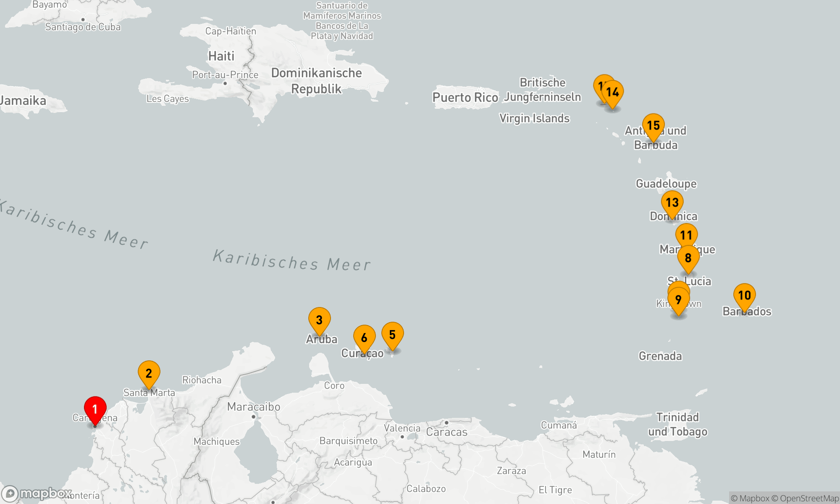Click marker 8 north of St. Lucia
Screen dimensions: 840x504
pyautogui.click(x=688, y=257)
